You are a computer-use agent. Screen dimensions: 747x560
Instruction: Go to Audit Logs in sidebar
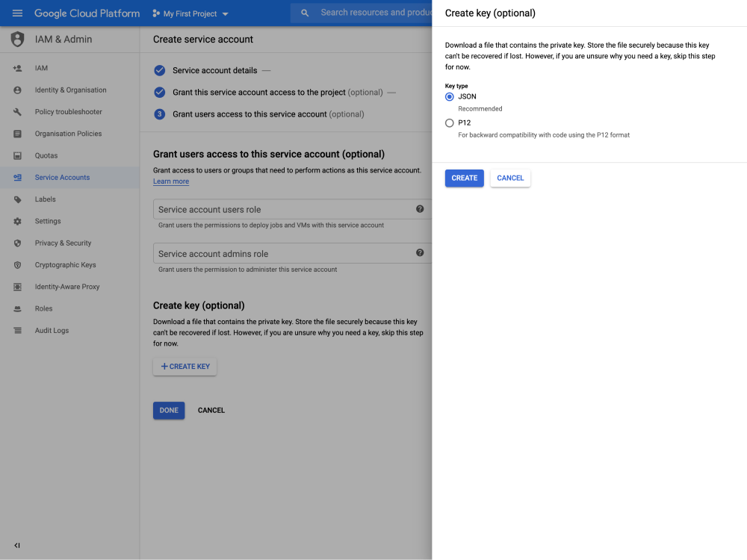pos(52,331)
